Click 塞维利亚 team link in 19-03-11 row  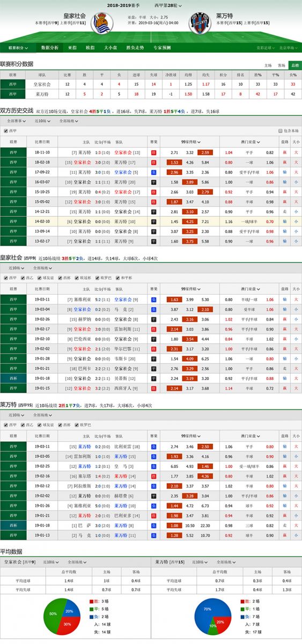click(x=83, y=299)
